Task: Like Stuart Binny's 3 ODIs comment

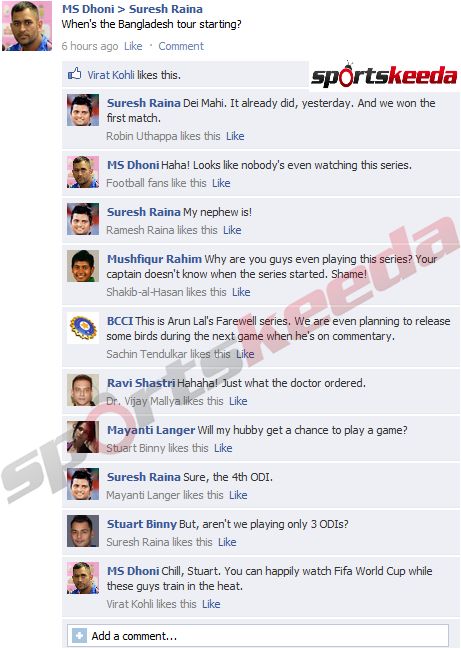Action: pyautogui.click(x=227, y=542)
